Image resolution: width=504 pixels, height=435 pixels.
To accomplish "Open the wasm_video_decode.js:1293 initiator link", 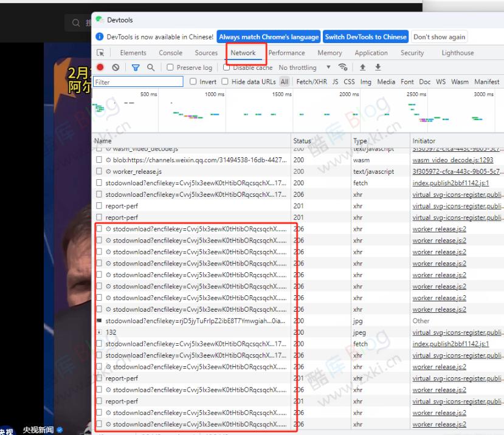I will [452, 160].
